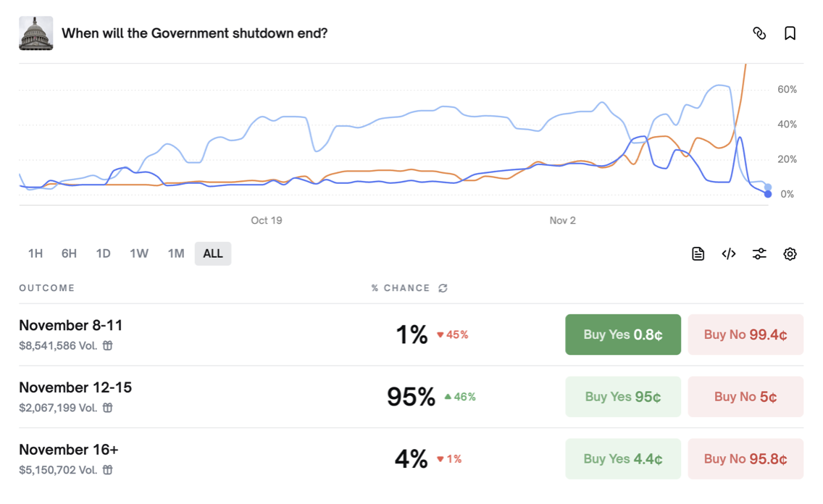Click the Capitol building market thumbnail

coord(36,33)
